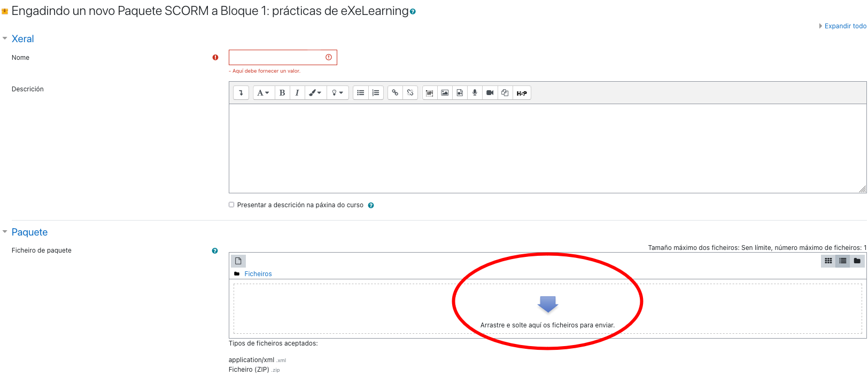Viewport: 868px width, 376px height.
Task: Toggle bold formatting in description editor
Action: 282,93
